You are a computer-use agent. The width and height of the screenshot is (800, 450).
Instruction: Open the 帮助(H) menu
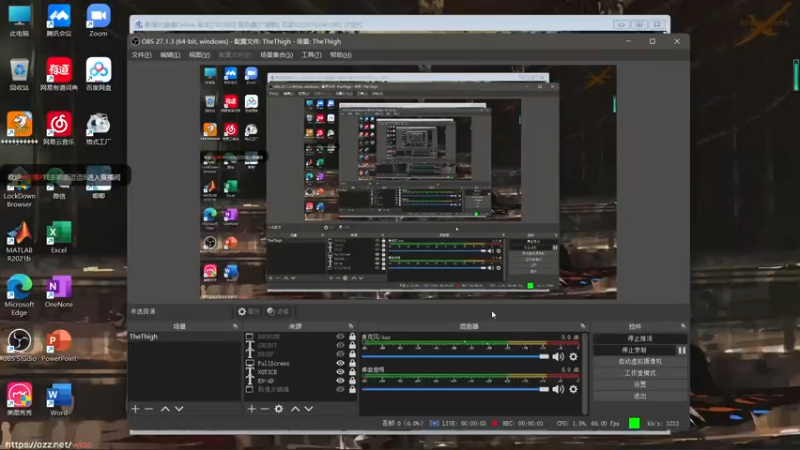pos(340,55)
